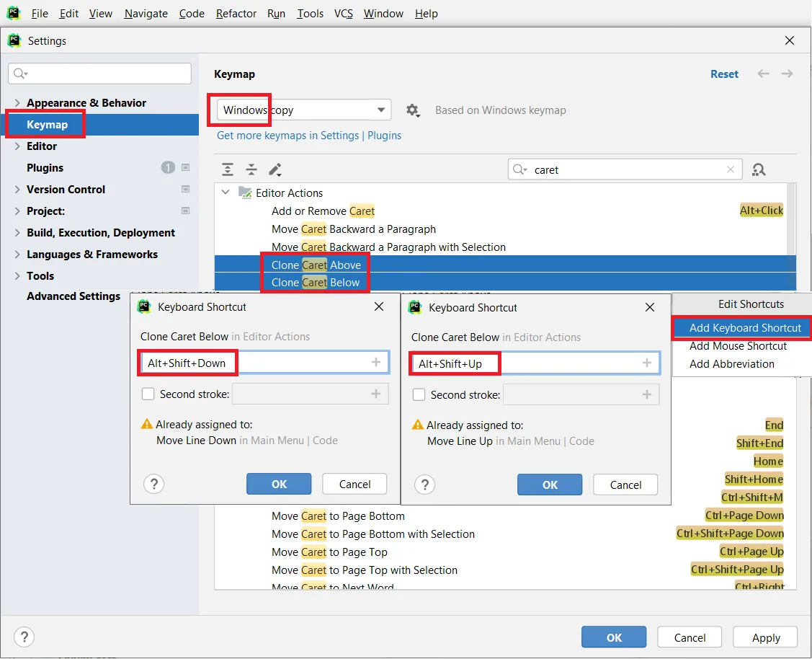This screenshot has width=812, height=659.
Task: Click help icon in right Keyboard Shortcut dialog
Action: 424,485
